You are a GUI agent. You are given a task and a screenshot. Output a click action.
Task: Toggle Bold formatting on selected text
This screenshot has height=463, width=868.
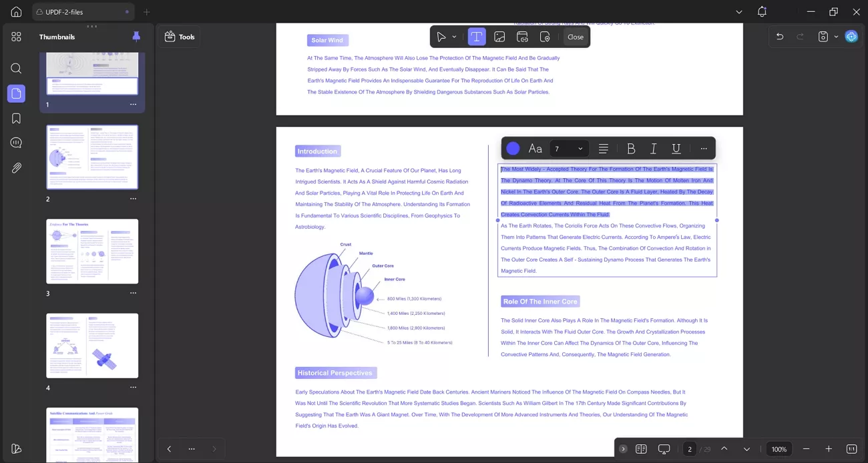(631, 148)
